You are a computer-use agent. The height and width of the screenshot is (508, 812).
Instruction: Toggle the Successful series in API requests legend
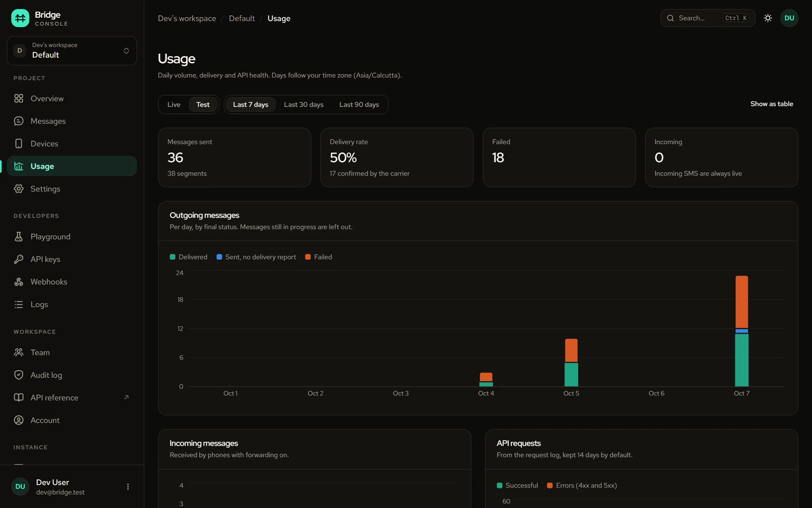[x=517, y=485]
